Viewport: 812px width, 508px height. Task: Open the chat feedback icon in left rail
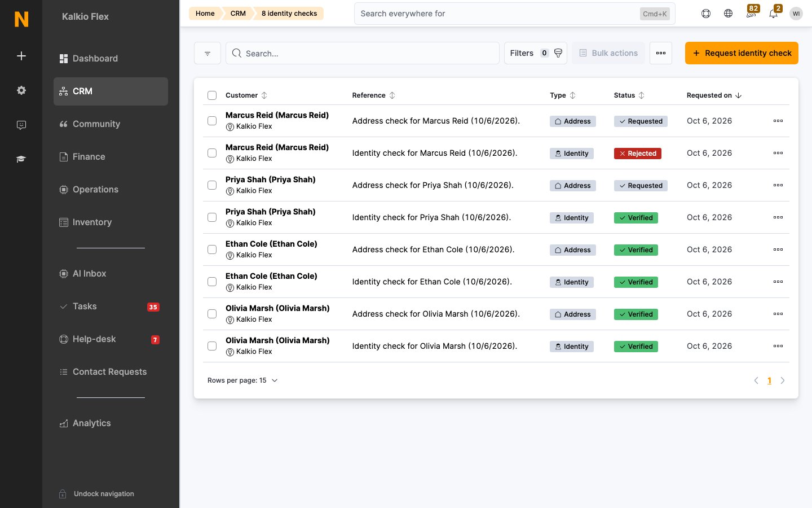(x=21, y=125)
